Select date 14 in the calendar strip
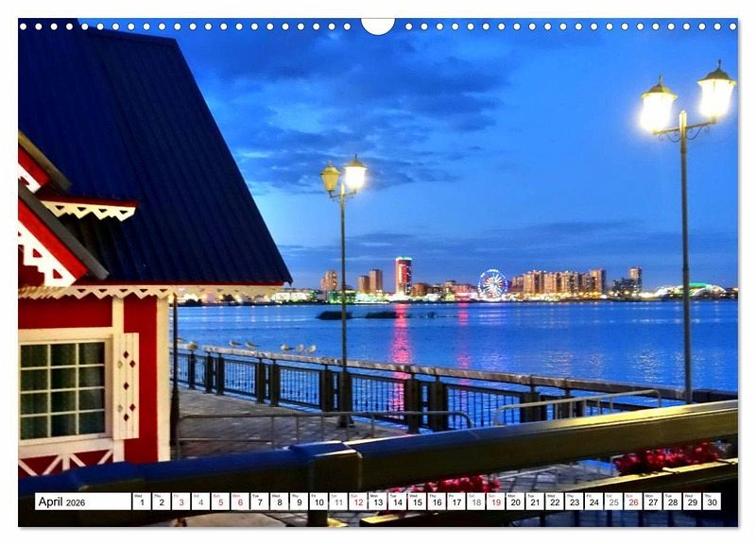The width and height of the screenshot is (756, 545). tap(397, 502)
